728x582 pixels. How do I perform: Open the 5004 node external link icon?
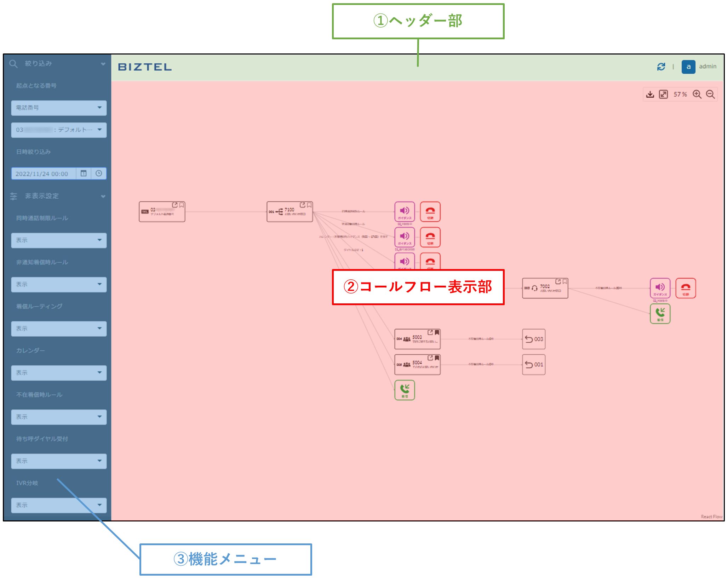[430, 358]
